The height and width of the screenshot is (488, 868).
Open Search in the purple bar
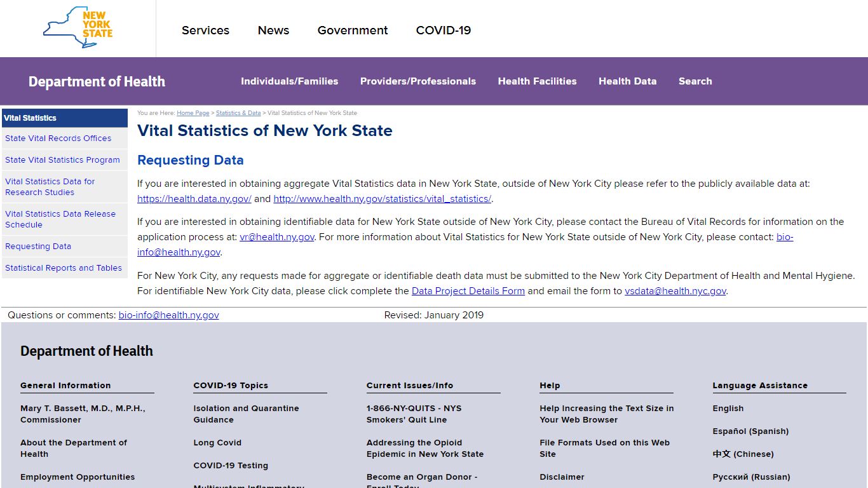pyautogui.click(x=695, y=81)
